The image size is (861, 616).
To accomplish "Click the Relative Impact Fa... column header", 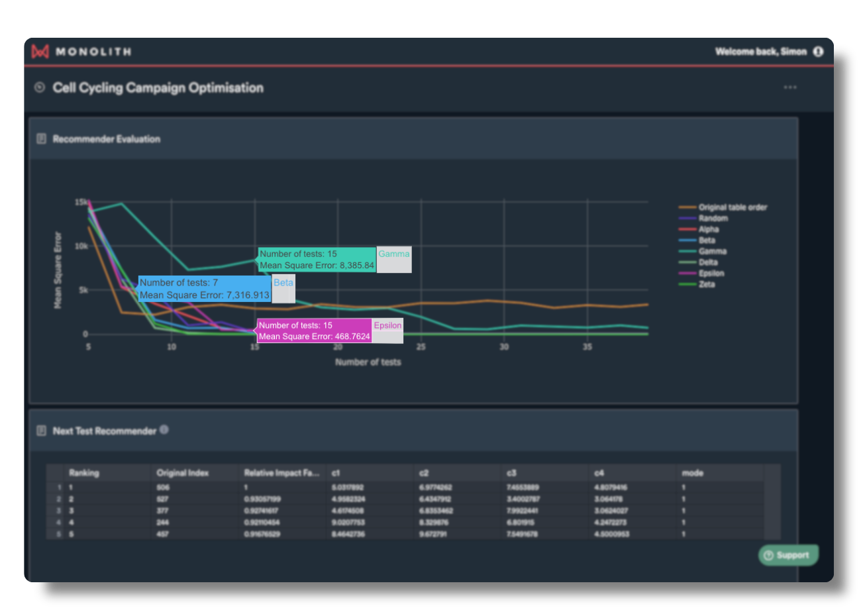I will 281,473.
